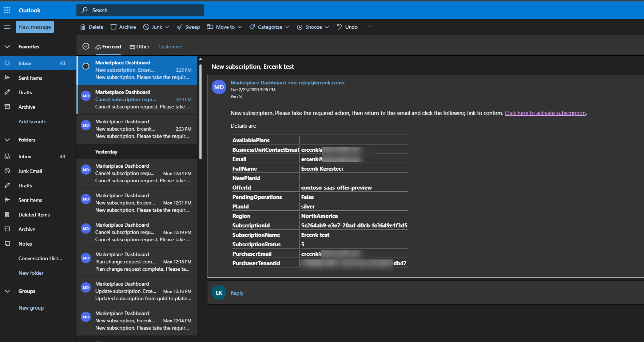
Task: Click the Categorize tag icon
Action: pyautogui.click(x=252, y=27)
